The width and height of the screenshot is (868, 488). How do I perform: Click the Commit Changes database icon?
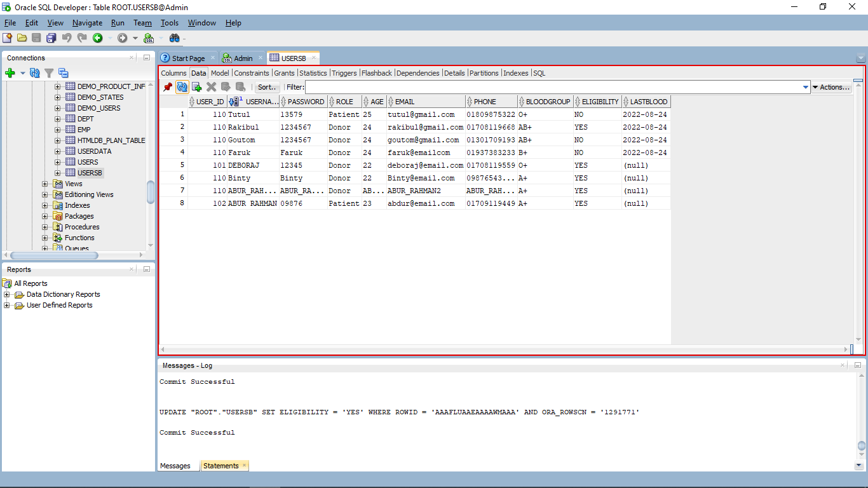(x=226, y=87)
